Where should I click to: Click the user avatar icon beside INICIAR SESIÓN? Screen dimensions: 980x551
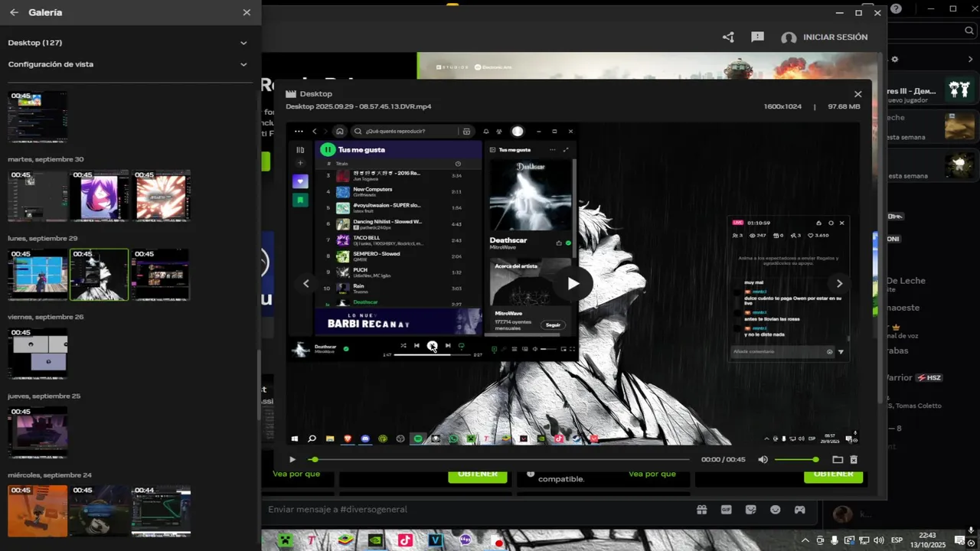(x=789, y=37)
